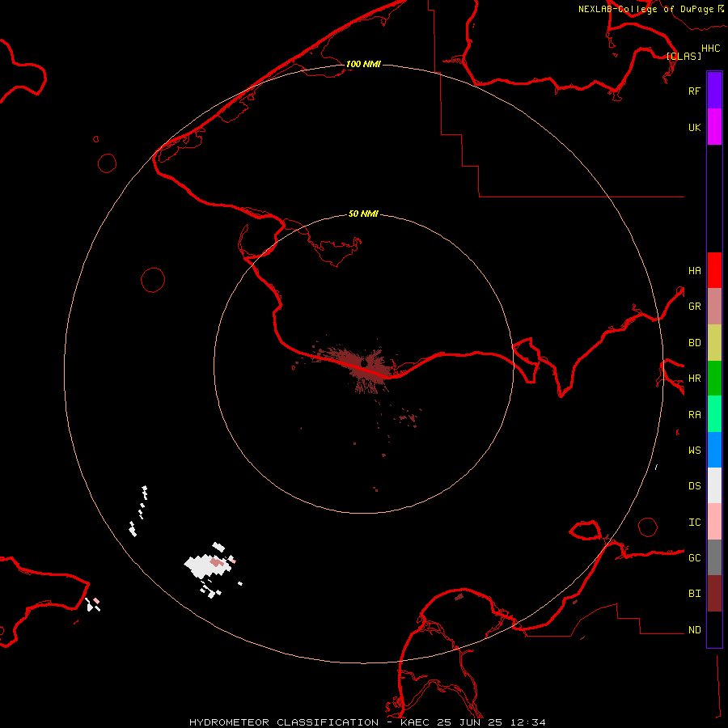Click the HA red legend swatch
This screenshot has width=728, height=728.
point(714,270)
